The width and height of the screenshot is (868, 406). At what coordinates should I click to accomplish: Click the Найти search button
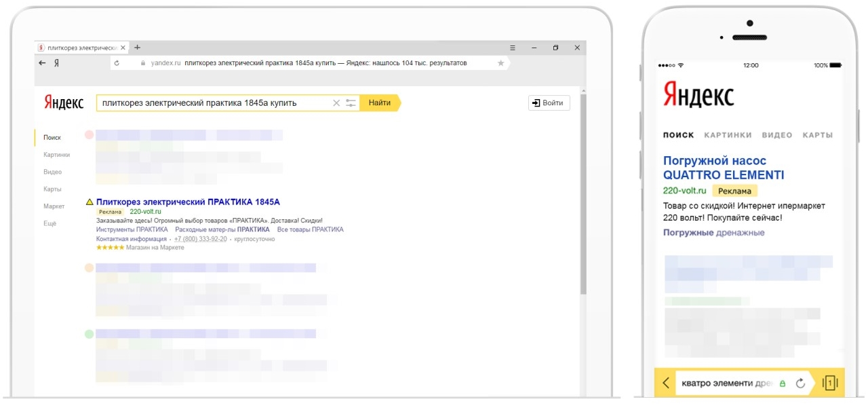(x=380, y=103)
